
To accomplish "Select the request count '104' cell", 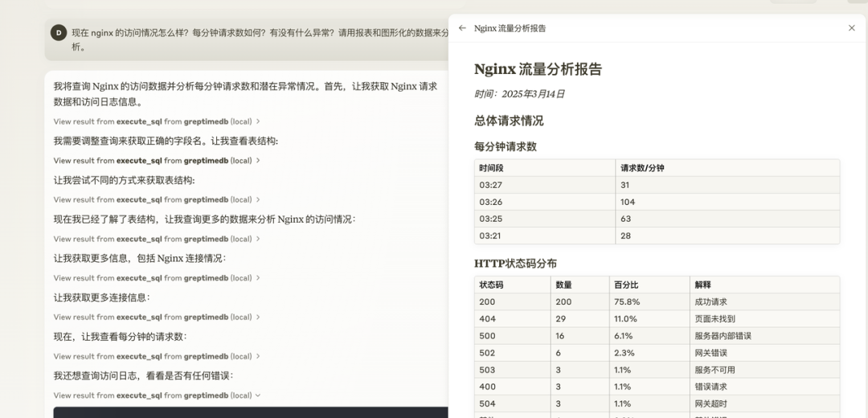I will tap(727, 202).
